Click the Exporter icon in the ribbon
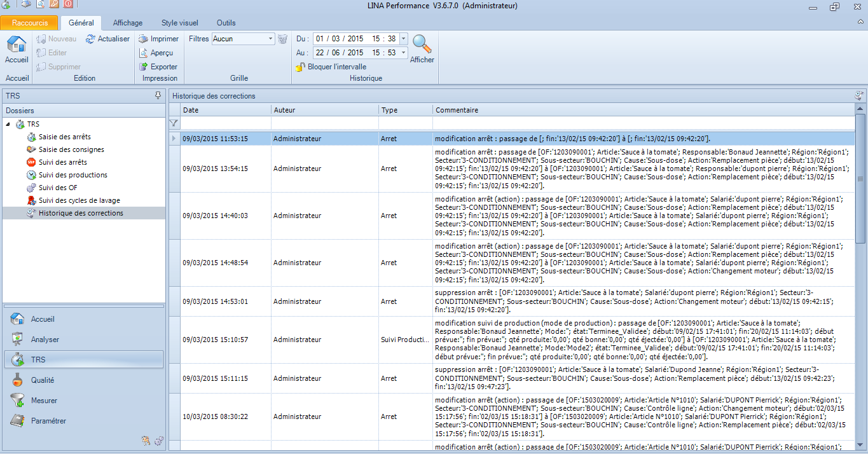 144,67
